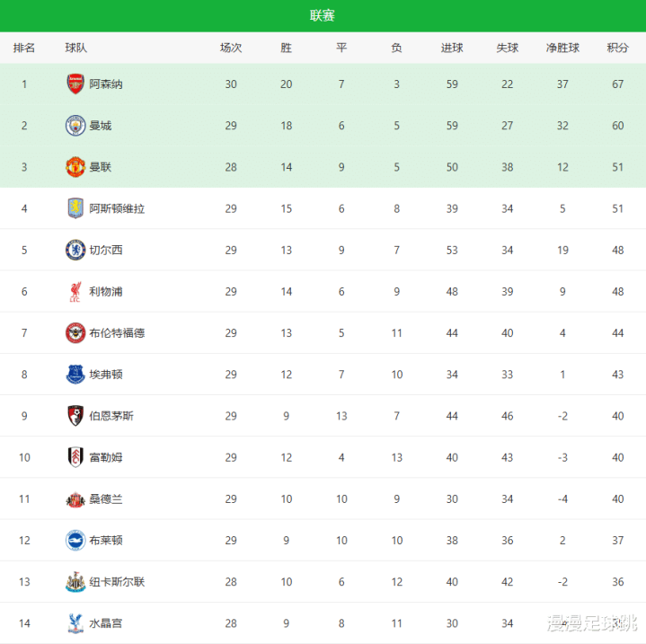Viewport: 646px width, 644px height.
Task: Sort table by 积分 column header
Action: click(617, 48)
